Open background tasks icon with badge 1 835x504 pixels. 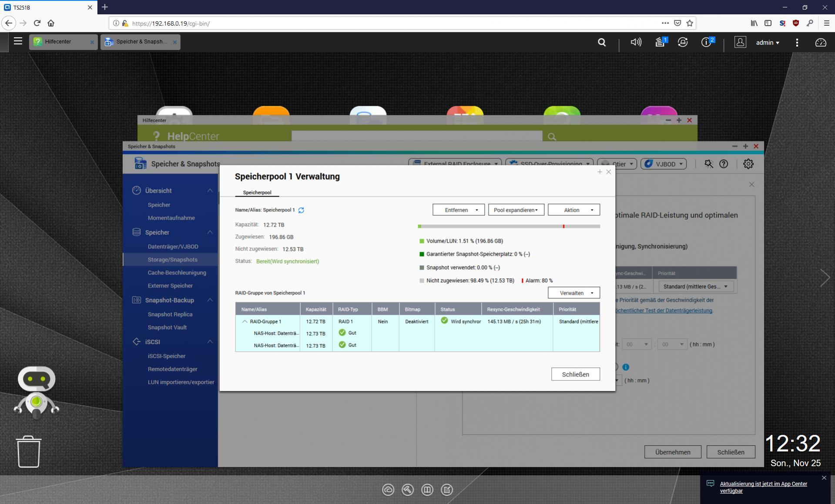661,42
